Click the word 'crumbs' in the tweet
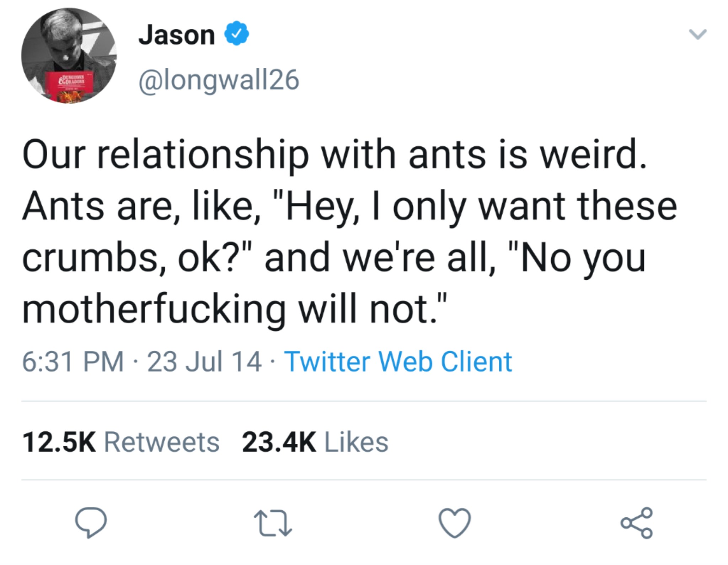This screenshot has width=728, height=565. tap(90, 258)
